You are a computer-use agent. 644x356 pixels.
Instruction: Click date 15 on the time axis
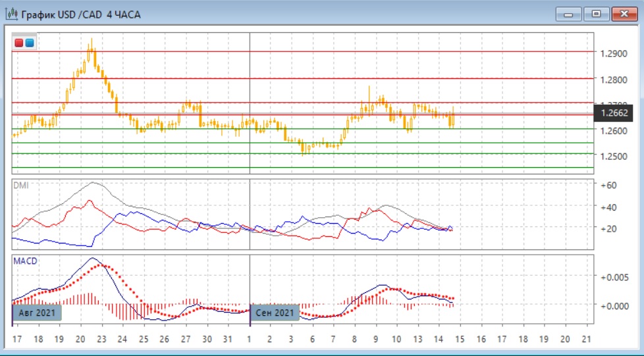(x=460, y=340)
